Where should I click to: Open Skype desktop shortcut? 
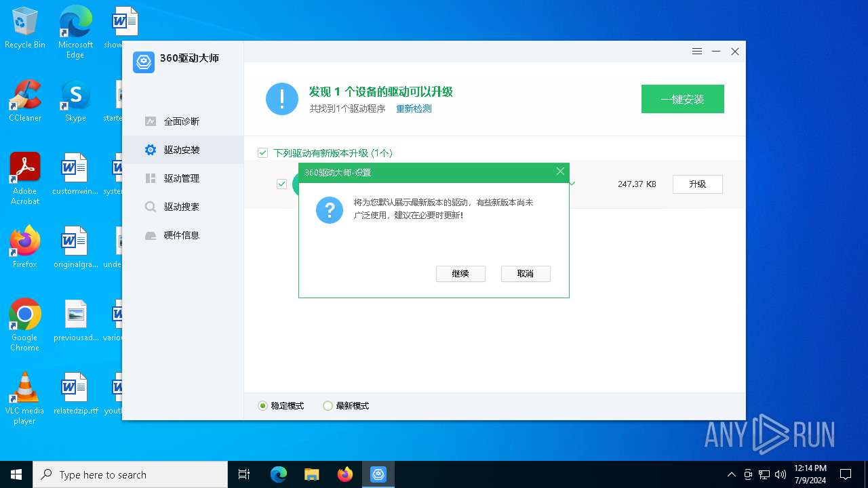75,100
